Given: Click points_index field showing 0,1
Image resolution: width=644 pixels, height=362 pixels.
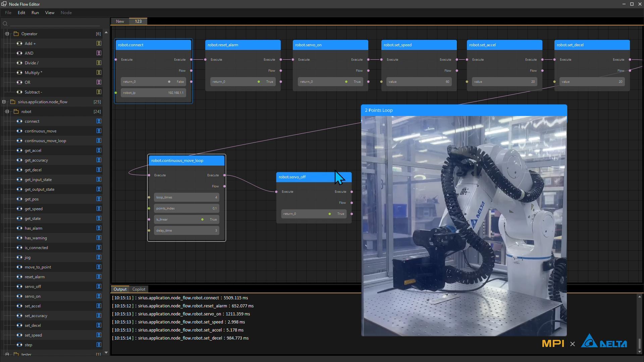Looking at the screenshot, I should pyautogui.click(x=186, y=208).
